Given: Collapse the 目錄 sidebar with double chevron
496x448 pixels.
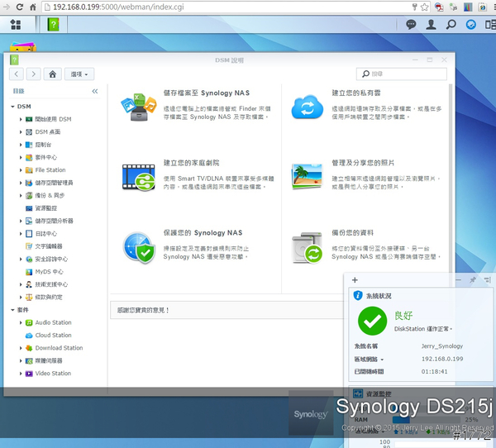Looking at the screenshot, I should 94,91.
